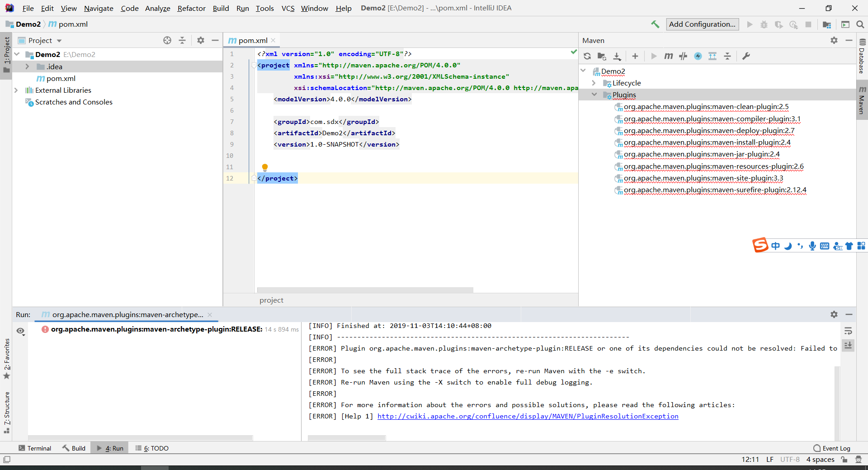The height and width of the screenshot is (470, 868).
Task: Click the Run triangle in top toolbar
Action: pos(750,24)
